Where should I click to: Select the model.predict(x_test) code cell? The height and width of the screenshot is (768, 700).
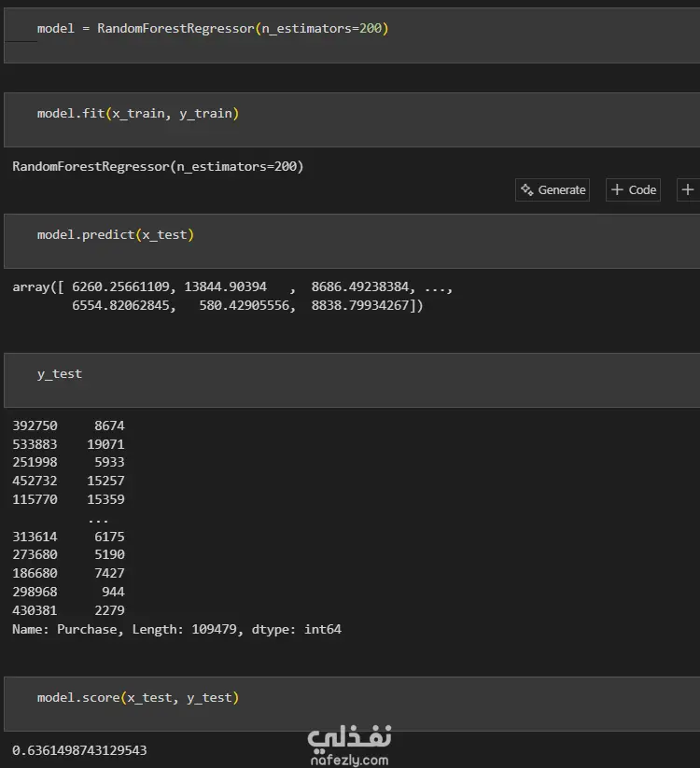[x=373, y=241]
